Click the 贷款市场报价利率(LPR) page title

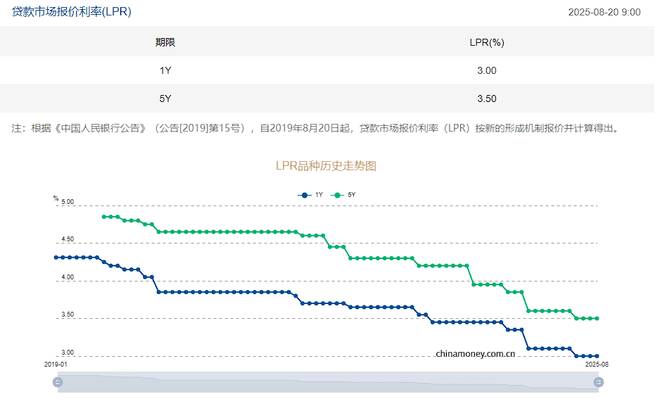pos(71,12)
